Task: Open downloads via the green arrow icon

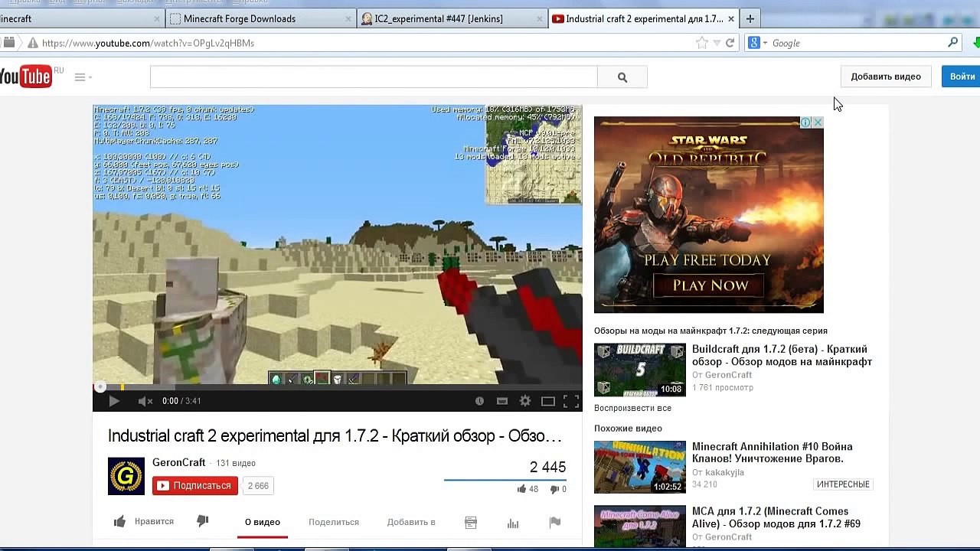Action: tap(976, 44)
